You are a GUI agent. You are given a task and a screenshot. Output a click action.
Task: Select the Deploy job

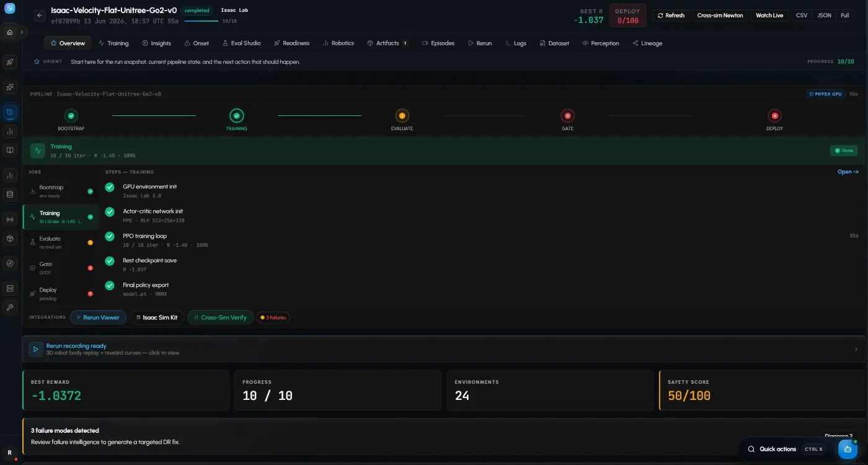61,294
